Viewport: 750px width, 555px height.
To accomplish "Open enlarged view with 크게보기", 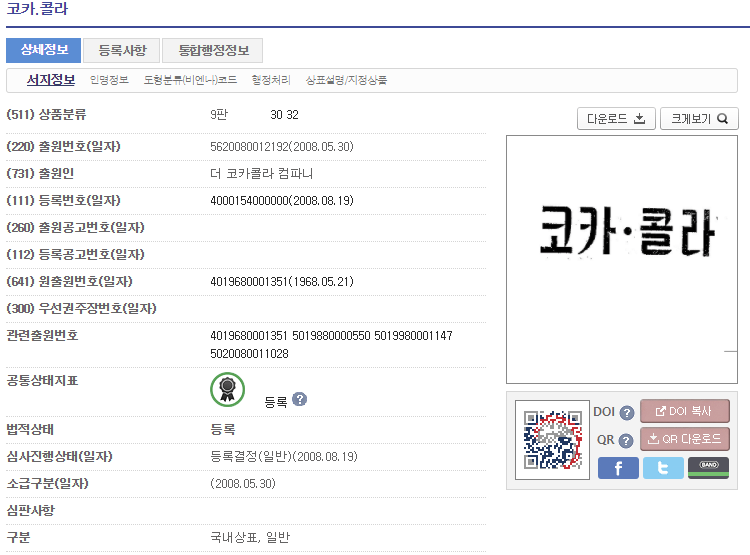I will 699,119.
